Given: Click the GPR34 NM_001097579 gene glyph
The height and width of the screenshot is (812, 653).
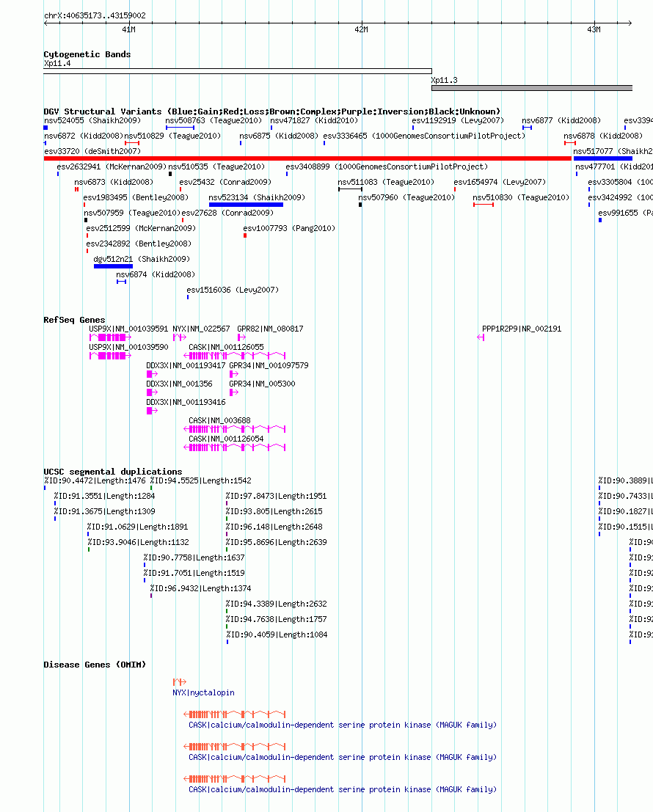Looking at the screenshot, I should coord(234,374).
